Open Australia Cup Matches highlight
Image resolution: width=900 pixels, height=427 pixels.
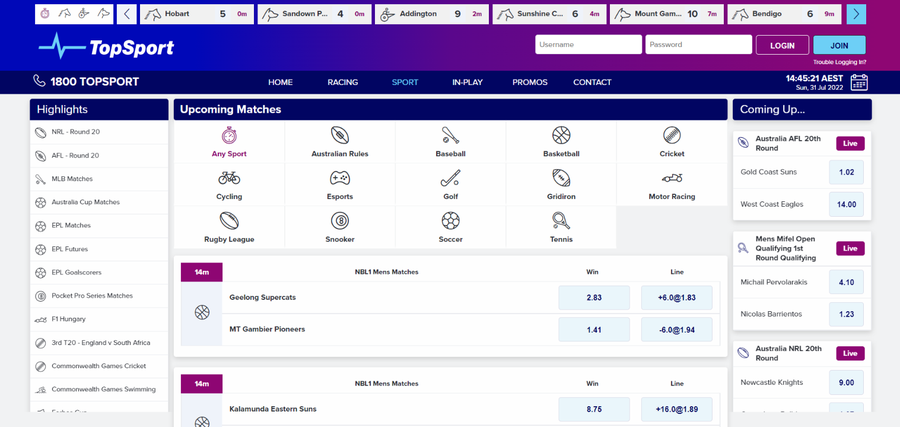click(99, 202)
